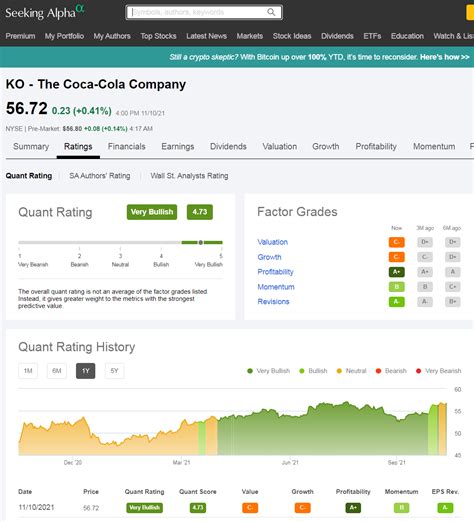The width and height of the screenshot is (474, 522).
Task: Open My Authors navigation item
Action: pos(112,36)
